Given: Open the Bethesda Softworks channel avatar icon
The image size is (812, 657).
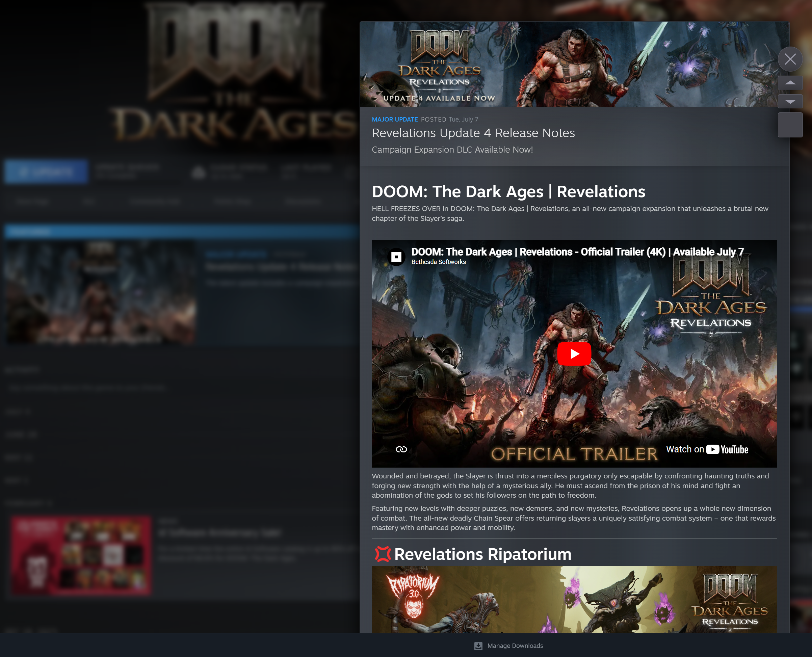Looking at the screenshot, I should 396,257.
